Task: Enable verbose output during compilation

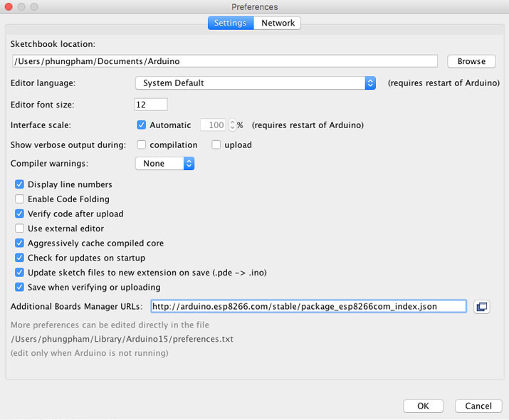Action: point(142,145)
